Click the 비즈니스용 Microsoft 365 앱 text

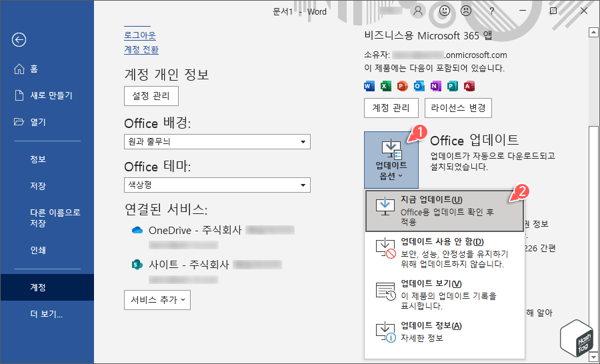pyautogui.click(x=428, y=35)
